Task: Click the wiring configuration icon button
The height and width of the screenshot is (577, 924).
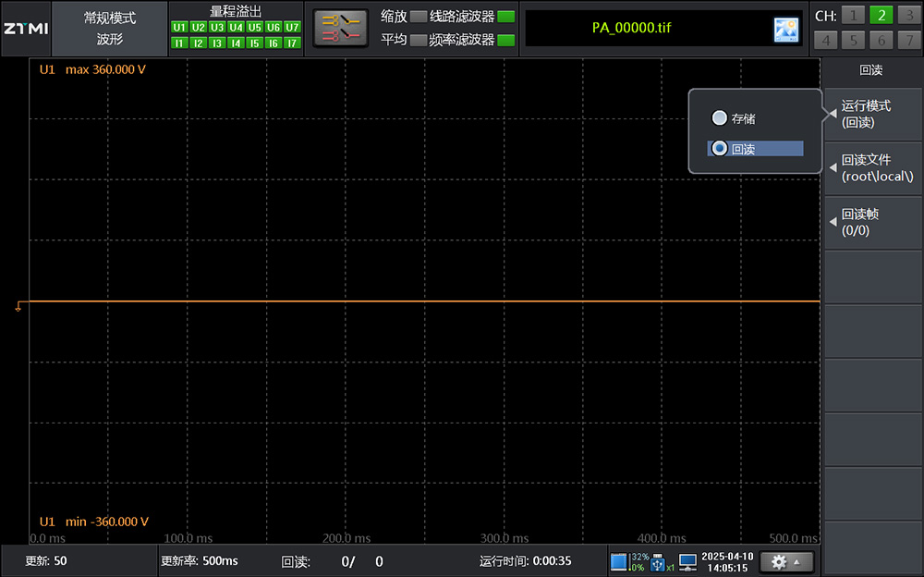Action: click(x=340, y=28)
